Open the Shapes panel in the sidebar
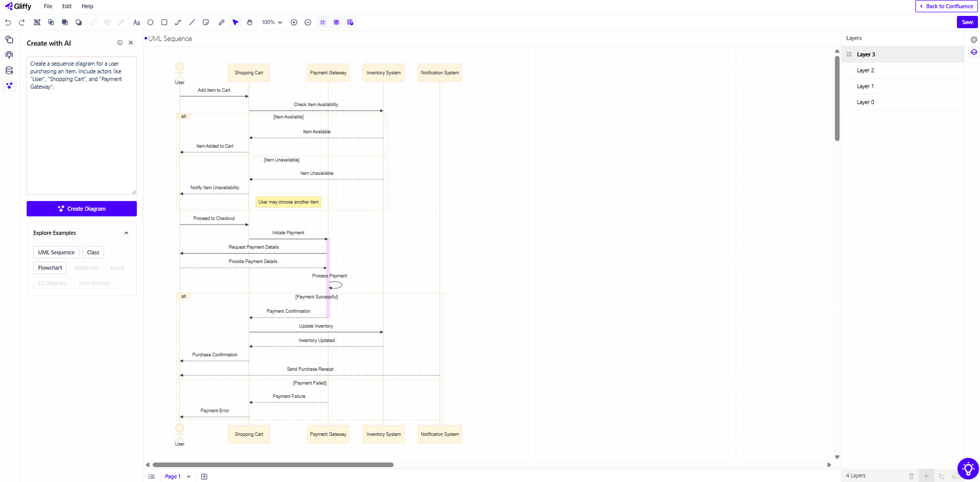 [9, 39]
